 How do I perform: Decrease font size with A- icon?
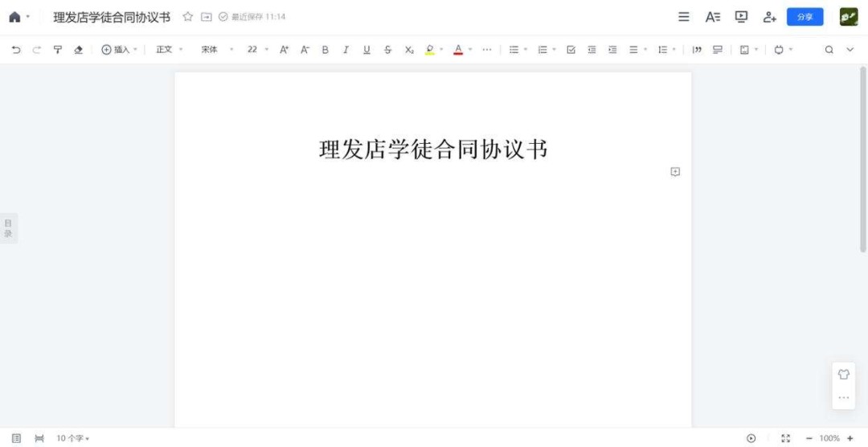(305, 50)
